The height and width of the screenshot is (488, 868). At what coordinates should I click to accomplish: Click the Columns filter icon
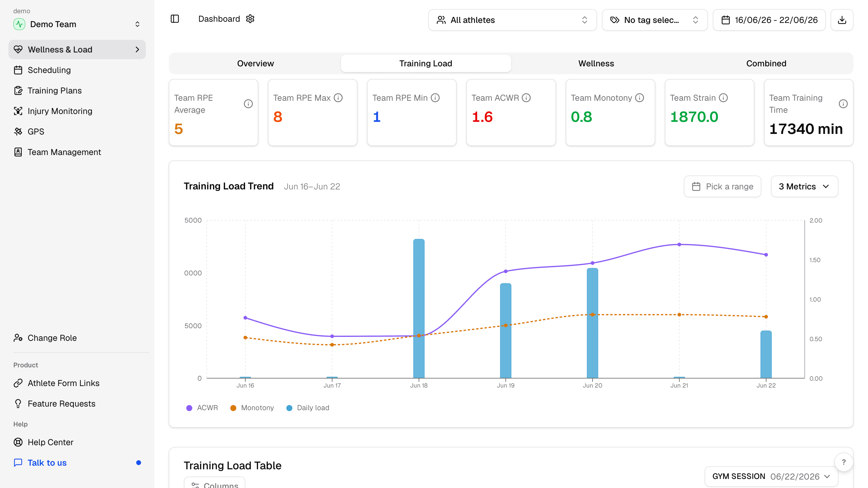(x=195, y=485)
